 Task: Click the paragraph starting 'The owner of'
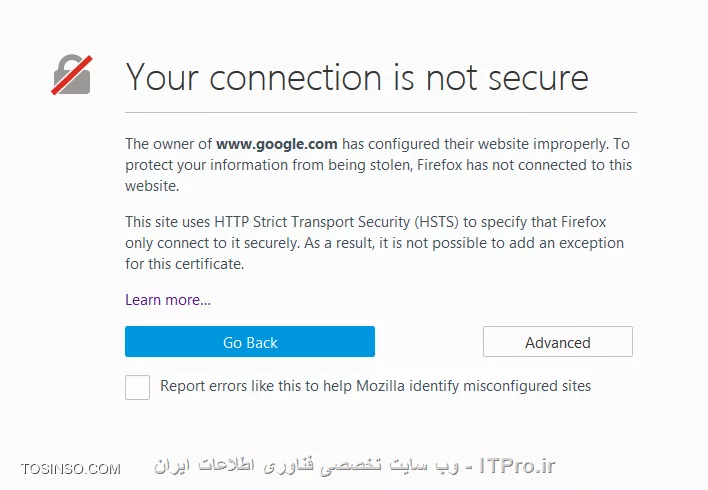[x=378, y=165]
